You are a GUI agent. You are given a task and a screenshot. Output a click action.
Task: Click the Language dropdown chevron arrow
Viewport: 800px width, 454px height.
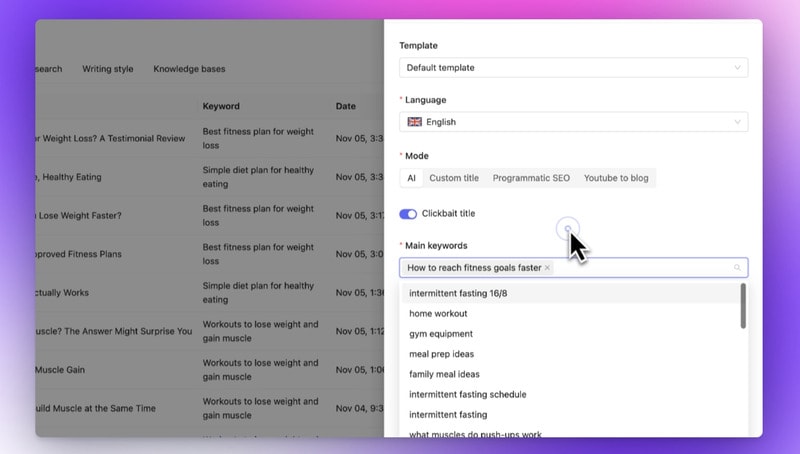click(737, 122)
